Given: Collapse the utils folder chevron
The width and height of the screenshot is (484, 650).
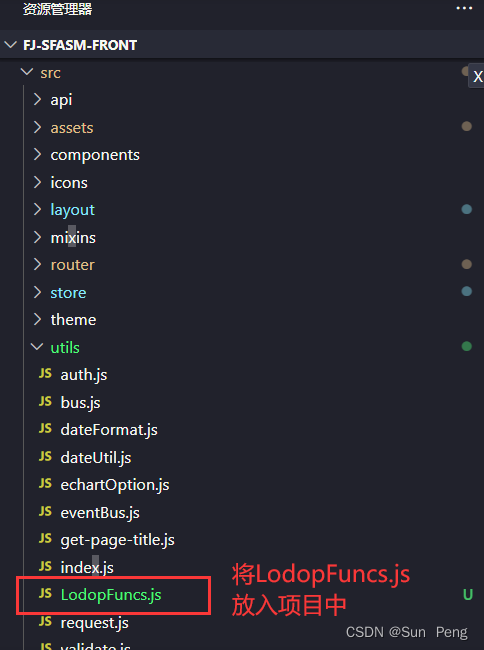Looking at the screenshot, I should pyautogui.click(x=37, y=347).
